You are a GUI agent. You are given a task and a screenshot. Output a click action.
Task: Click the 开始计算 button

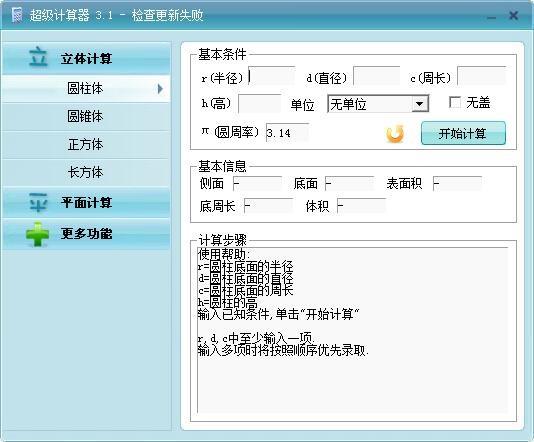463,133
